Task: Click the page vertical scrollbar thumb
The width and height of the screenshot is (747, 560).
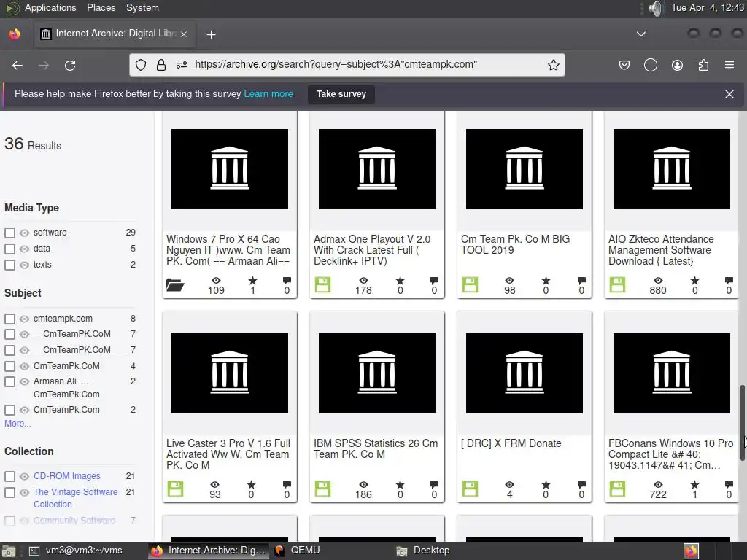Action: (742, 423)
